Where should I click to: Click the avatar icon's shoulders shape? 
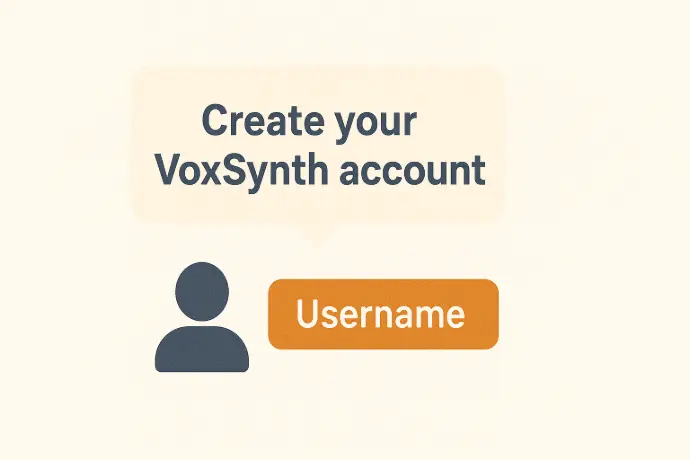pos(202,349)
